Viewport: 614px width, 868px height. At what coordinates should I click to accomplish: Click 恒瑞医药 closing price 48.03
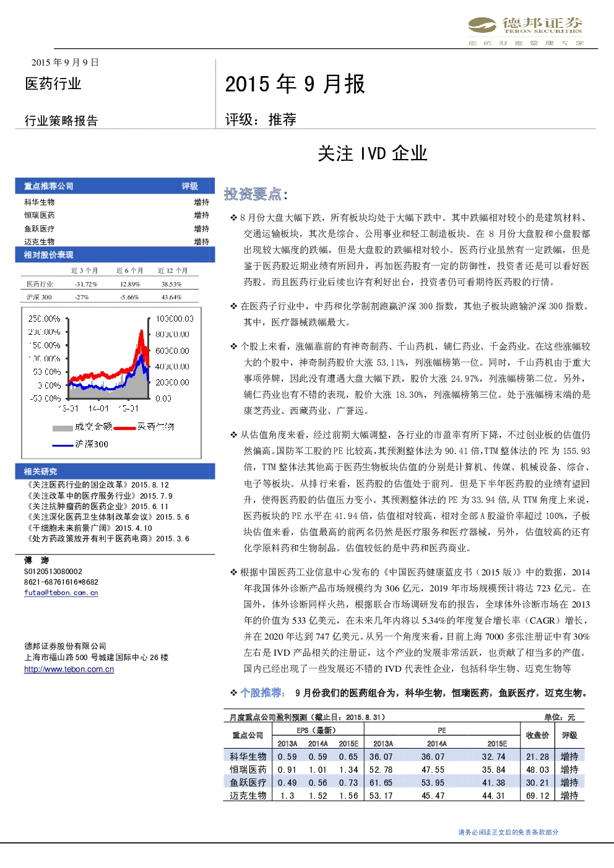(x=537, y=770)
